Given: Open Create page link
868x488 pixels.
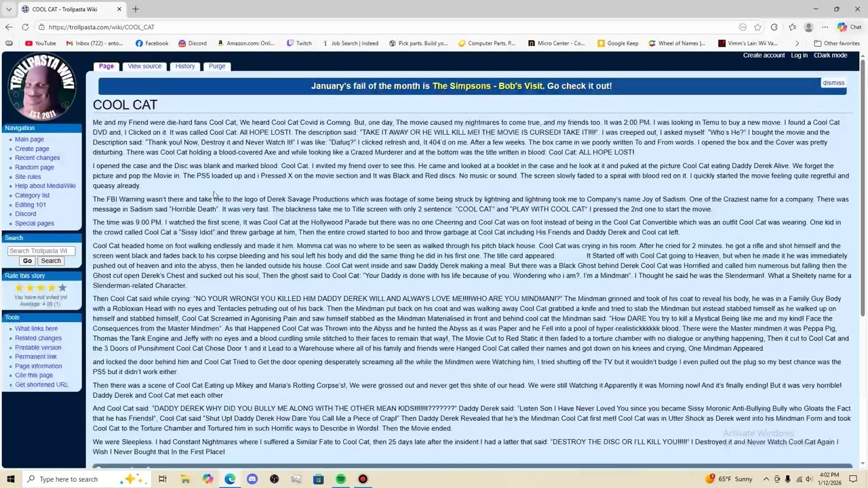Looking at the screenshot, I should 32,149.
